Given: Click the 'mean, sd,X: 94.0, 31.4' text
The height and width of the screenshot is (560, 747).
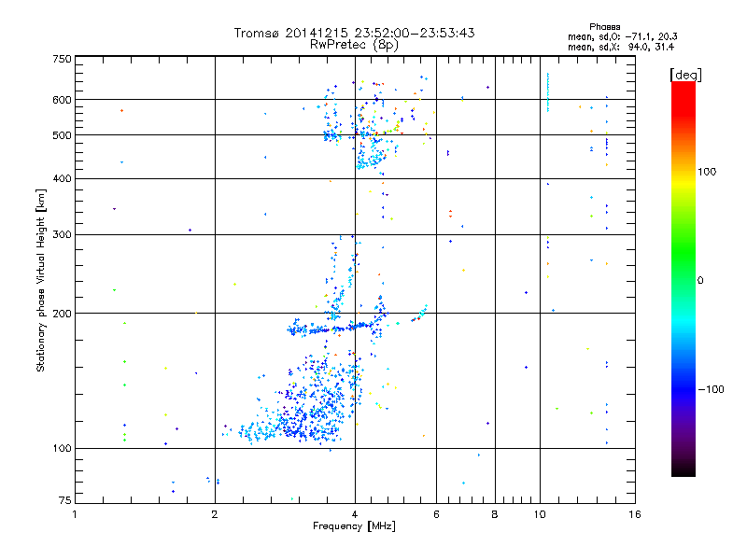Looking at the screenshot, I should pyautogui.click(x=621, y=48).
